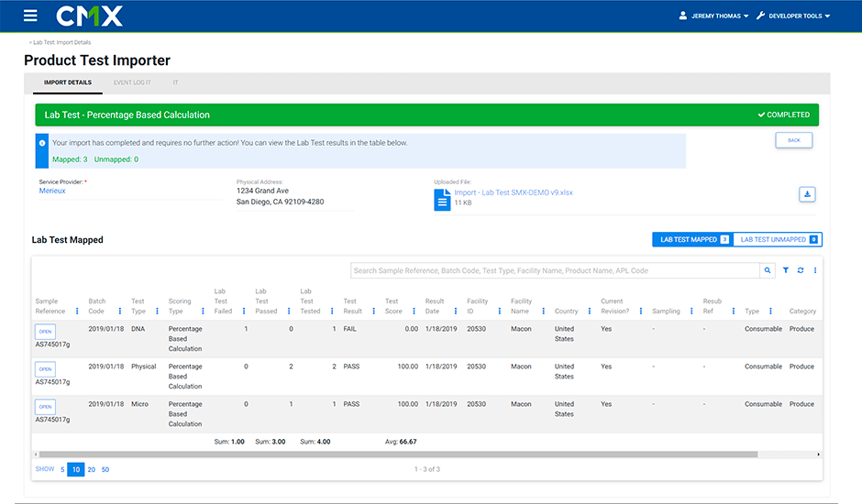The image size is (862, 504).
Task: Open the Physical test row
Action: tap(45, 369)
